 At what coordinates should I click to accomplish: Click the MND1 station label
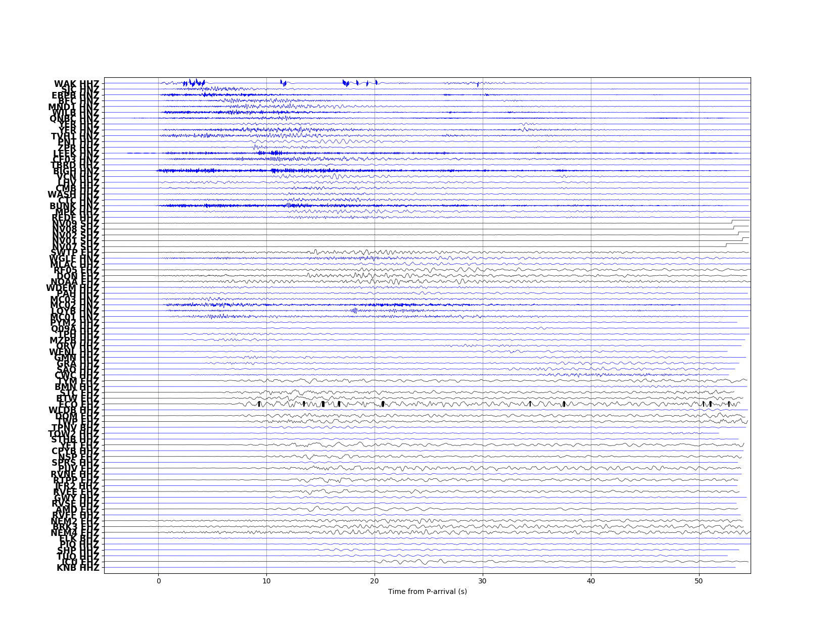click(74, 107)
